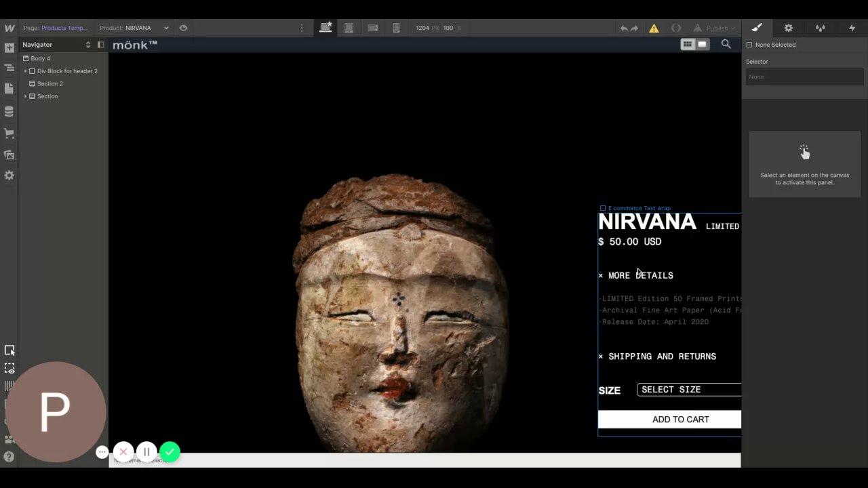
Task: Click the Selector input field
Action: 804,77
